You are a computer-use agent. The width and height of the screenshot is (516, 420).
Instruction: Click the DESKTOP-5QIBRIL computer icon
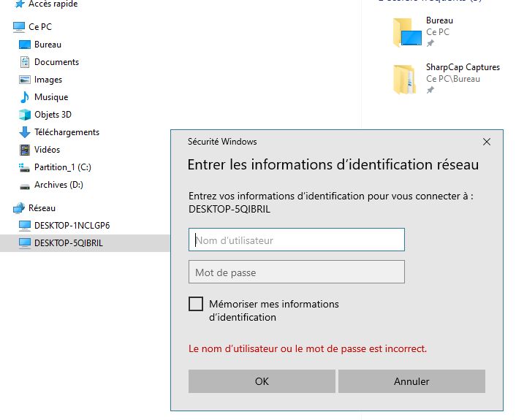(x=25, y=243)
